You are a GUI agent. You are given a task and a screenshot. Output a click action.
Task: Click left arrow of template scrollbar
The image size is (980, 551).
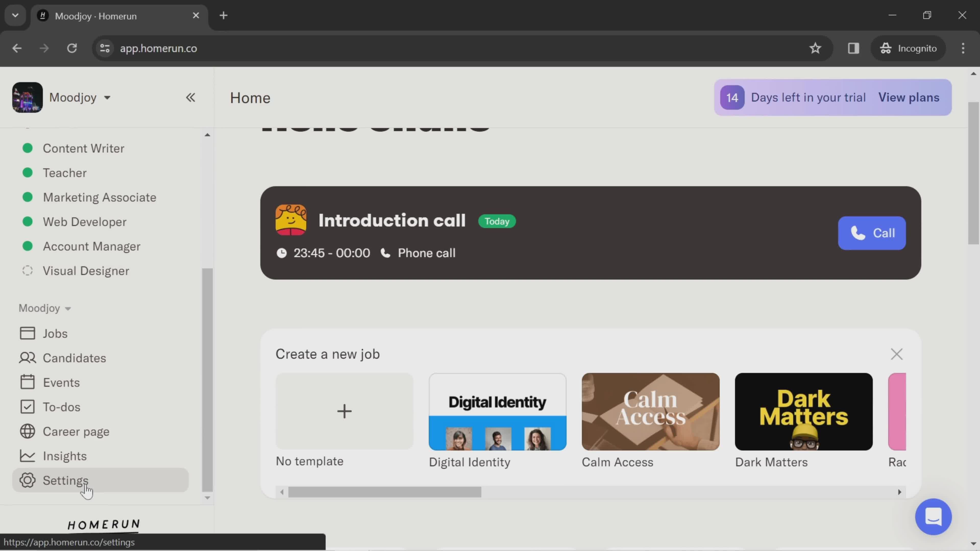pyautogui.click(x=282, y=492)
